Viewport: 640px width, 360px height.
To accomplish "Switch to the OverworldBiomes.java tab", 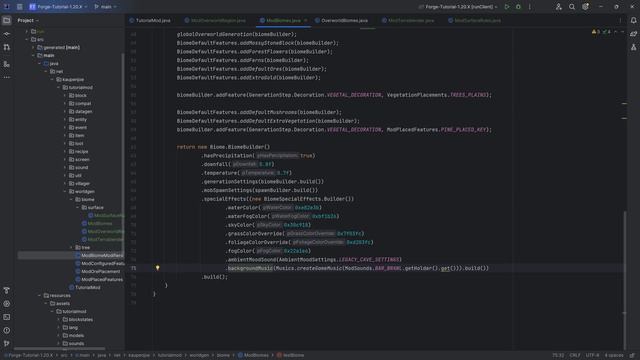I will pyautogui.click(x=341, y=20).
